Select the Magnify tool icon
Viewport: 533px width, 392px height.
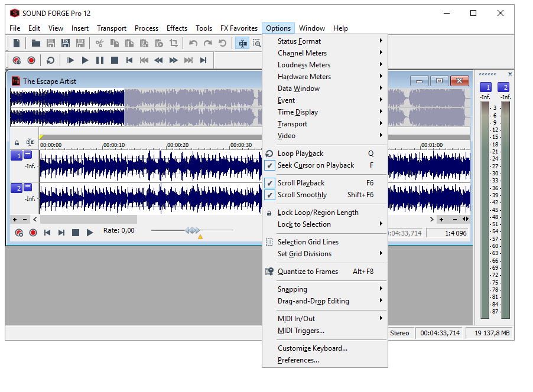click(257, 43)
